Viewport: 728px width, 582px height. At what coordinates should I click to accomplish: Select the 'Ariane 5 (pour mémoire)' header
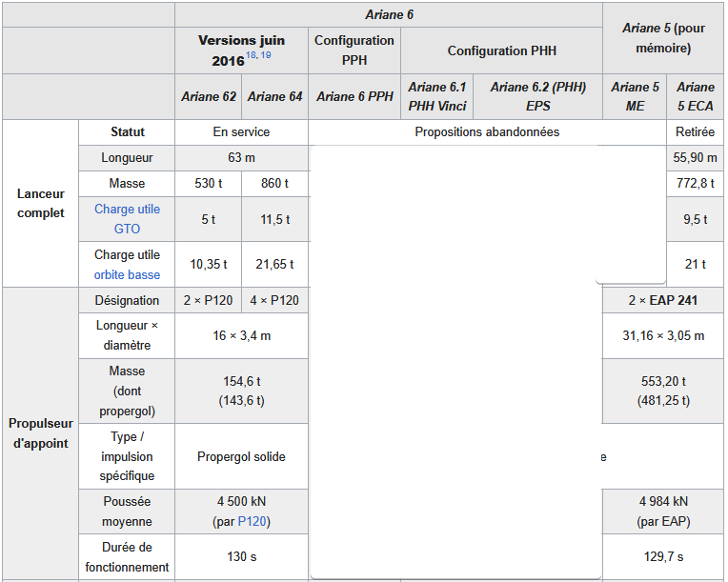[x=663, y=38]
